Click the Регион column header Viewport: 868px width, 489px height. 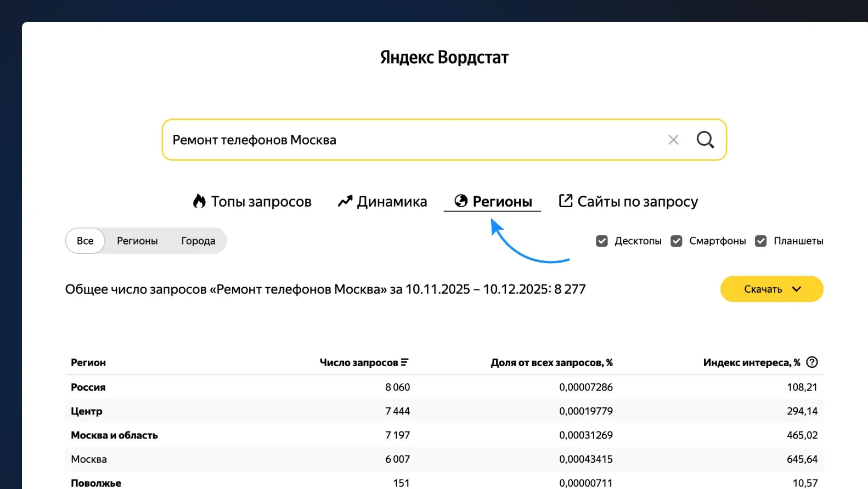click(x=88, y=362)
